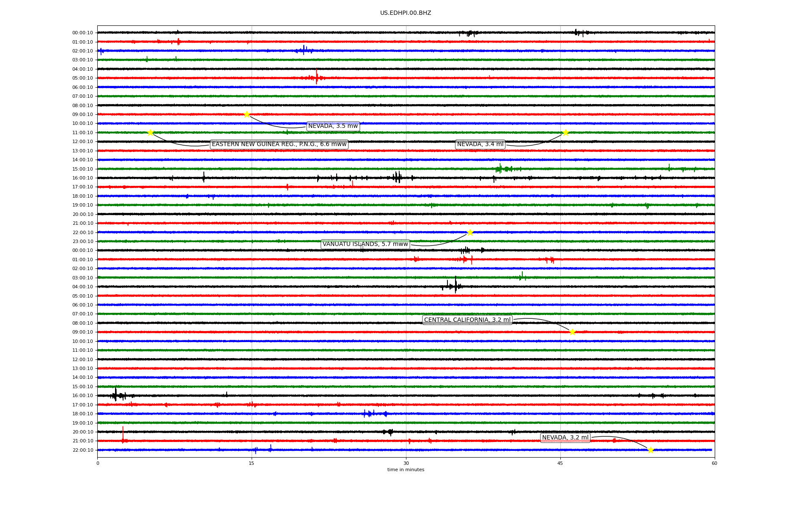
Task: Click the star on the bottom 22:00:10 trace
Action: [650, 450]
